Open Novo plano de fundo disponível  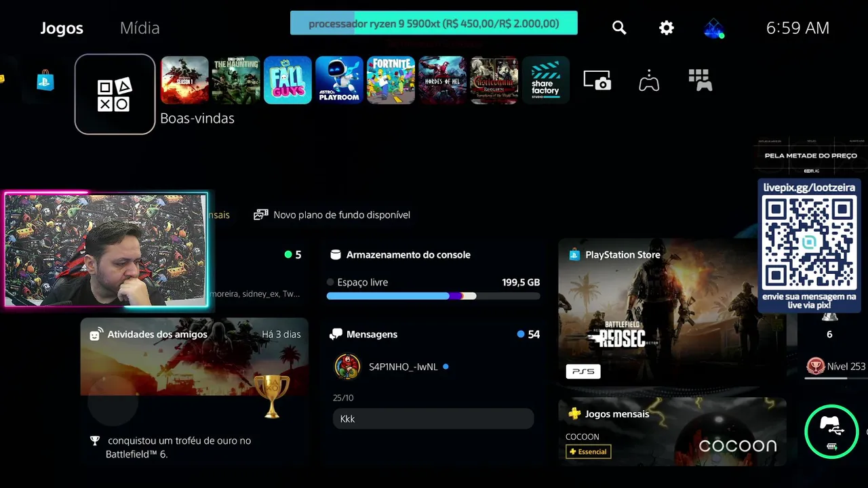point(332,215)
